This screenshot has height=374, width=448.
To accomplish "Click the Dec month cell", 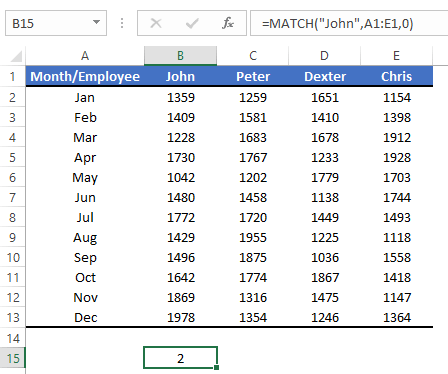I will pyautogui.click(x=85, y=317).
